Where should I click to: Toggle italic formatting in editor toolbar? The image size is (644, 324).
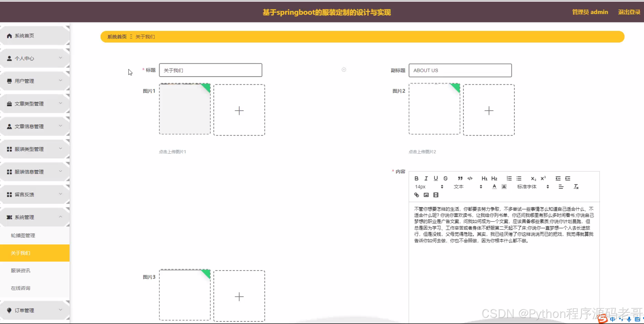coord(426,178)
